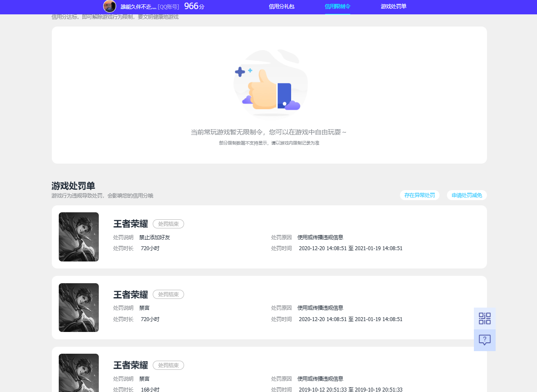Click the QR code icon on the right edge

[484, 318]
